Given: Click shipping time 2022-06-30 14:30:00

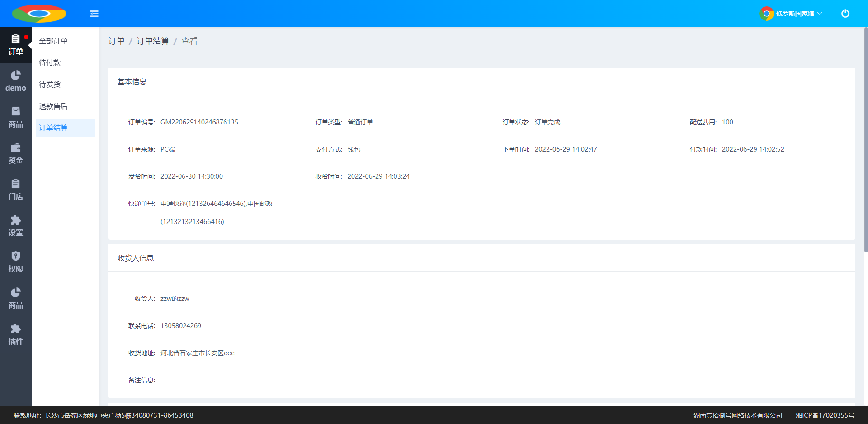Looking at the screenshot, I should click(x=192, y=176).
